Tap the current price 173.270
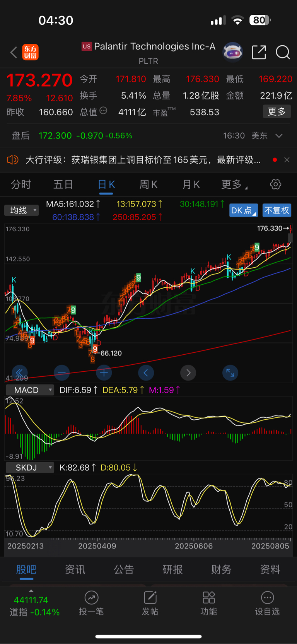Screen dimensions: 297x644 [39, 80]
